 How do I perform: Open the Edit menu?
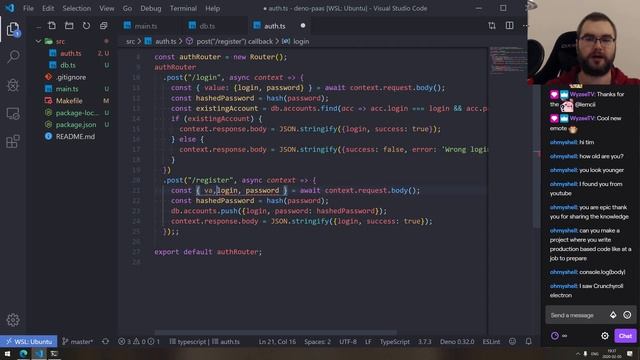coord(48,8)
